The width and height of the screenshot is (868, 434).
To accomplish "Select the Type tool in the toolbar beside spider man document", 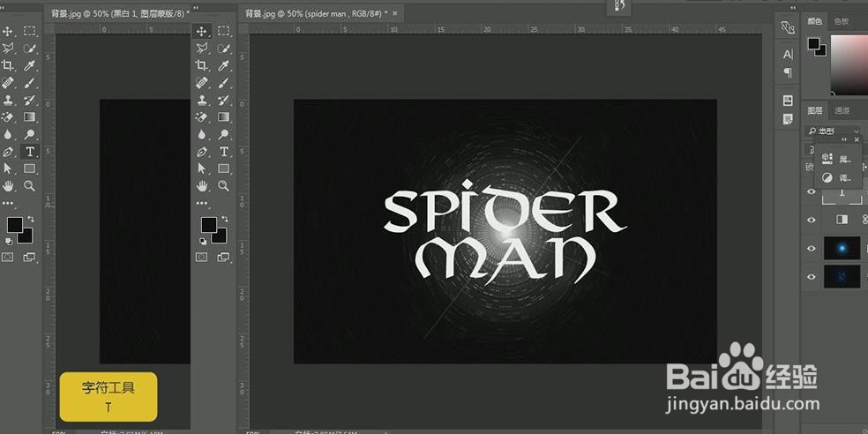I will (224, 151).
